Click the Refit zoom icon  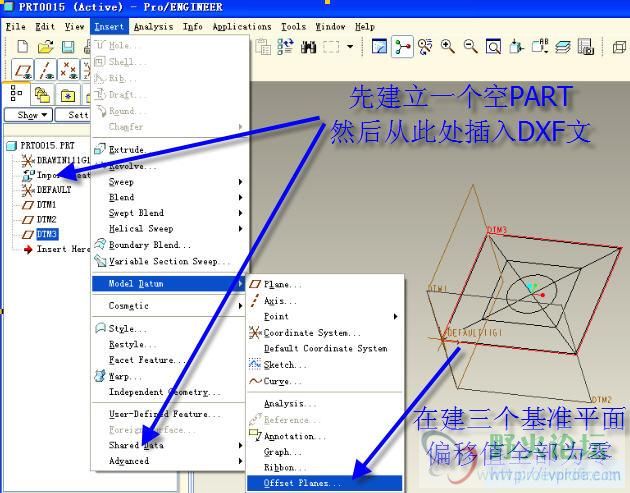click(x=493, y=47)
